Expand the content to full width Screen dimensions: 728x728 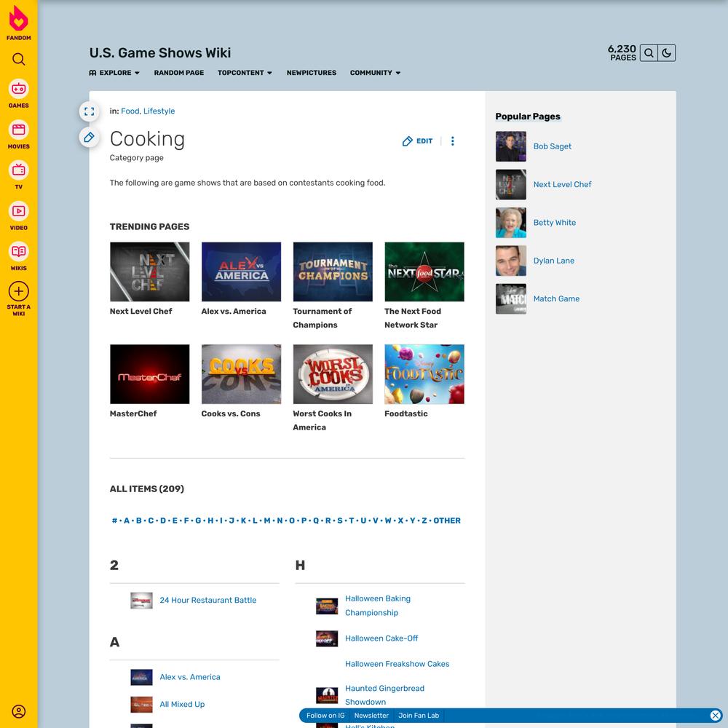89,111
